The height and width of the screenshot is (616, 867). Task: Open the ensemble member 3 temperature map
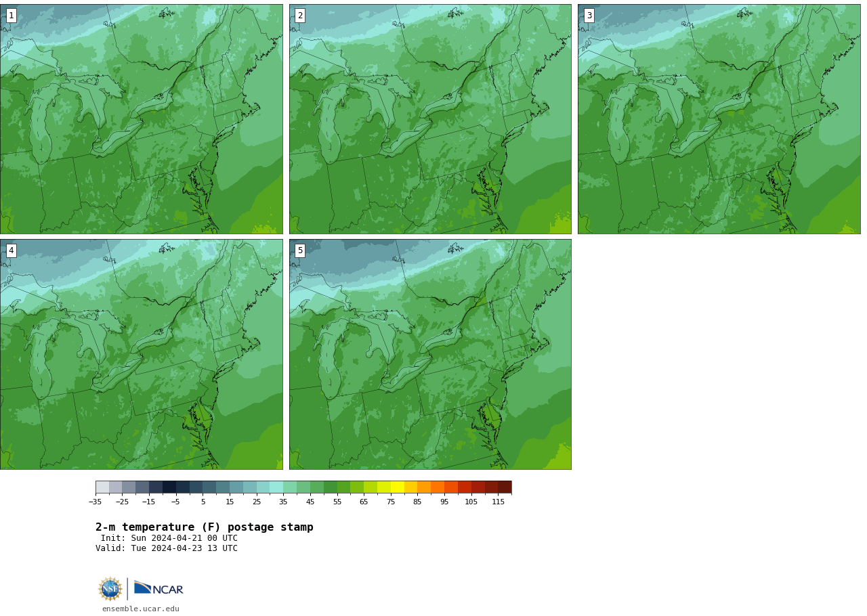click(719, 119)
